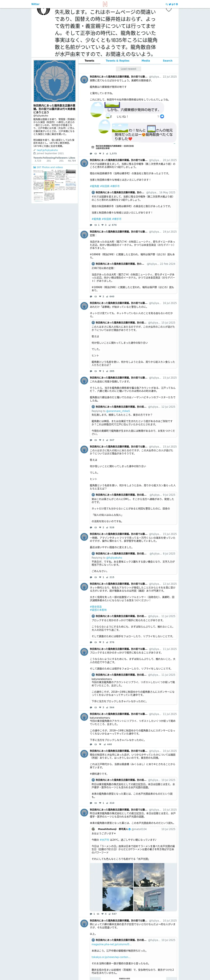
Task: Open the profile avatar crest image
Action: [x=54, y=81]
